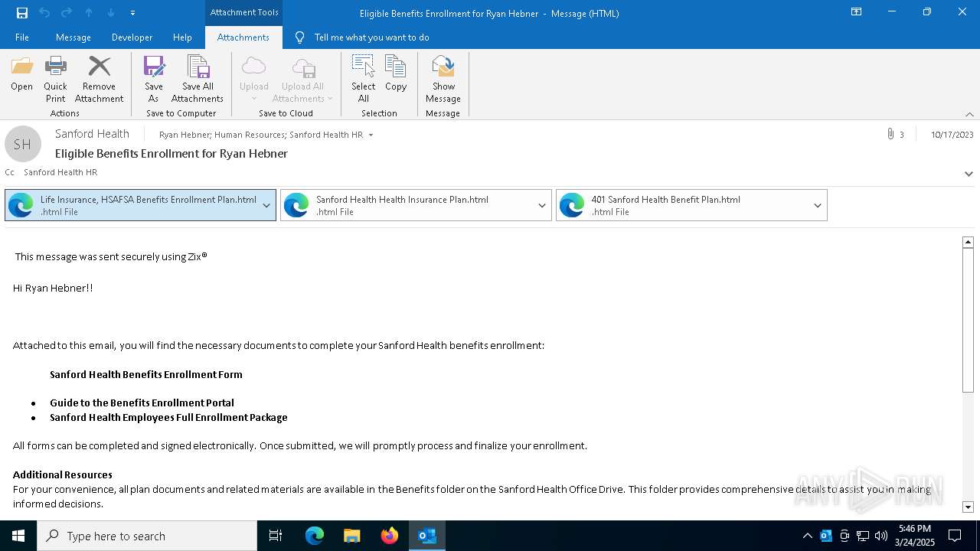980x551 pixels.
Task: Open the selected attachment
Action: click(x=21, y=74)
